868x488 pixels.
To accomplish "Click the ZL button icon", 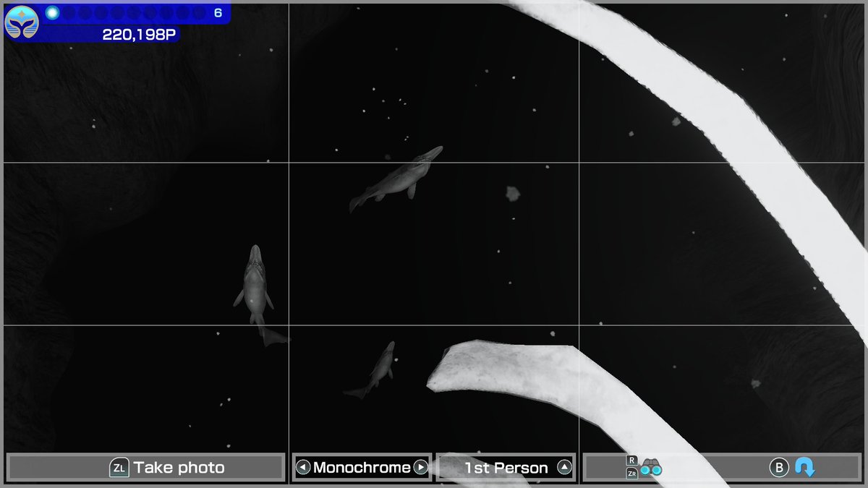I will click(x=119, y=468).
